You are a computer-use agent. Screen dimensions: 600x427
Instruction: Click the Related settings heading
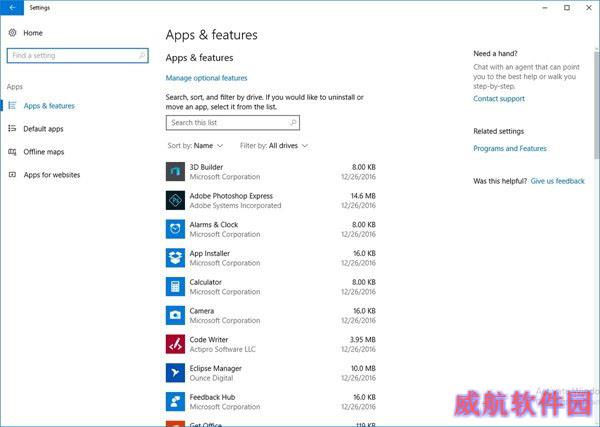click(x=499, y=131)
